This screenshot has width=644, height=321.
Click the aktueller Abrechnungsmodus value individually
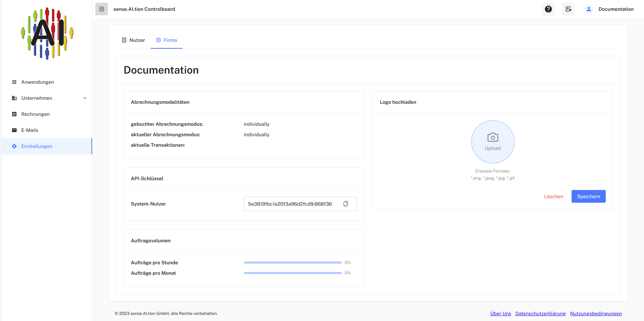tap(256, 135)
